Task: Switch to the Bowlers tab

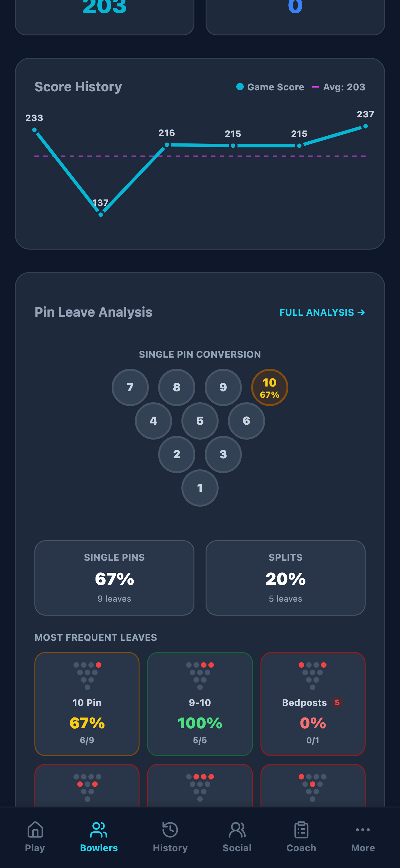Action: [x=99, y=830]
